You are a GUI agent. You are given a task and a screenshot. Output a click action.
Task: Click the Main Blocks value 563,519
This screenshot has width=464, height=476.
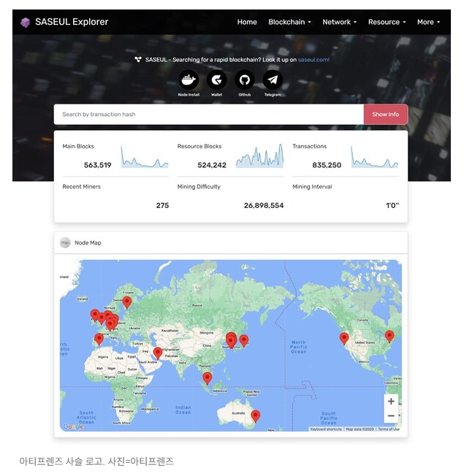click(x=97, y=165)
